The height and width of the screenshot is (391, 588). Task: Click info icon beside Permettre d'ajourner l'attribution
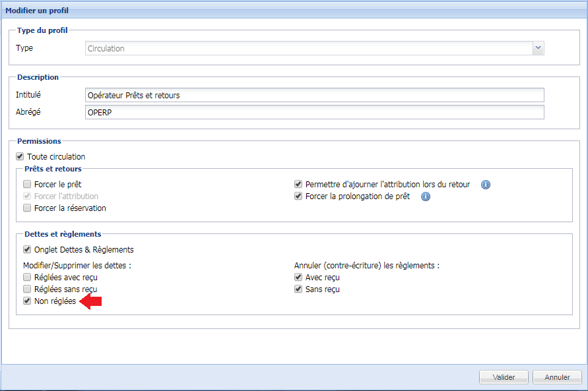tap(485, 185)
